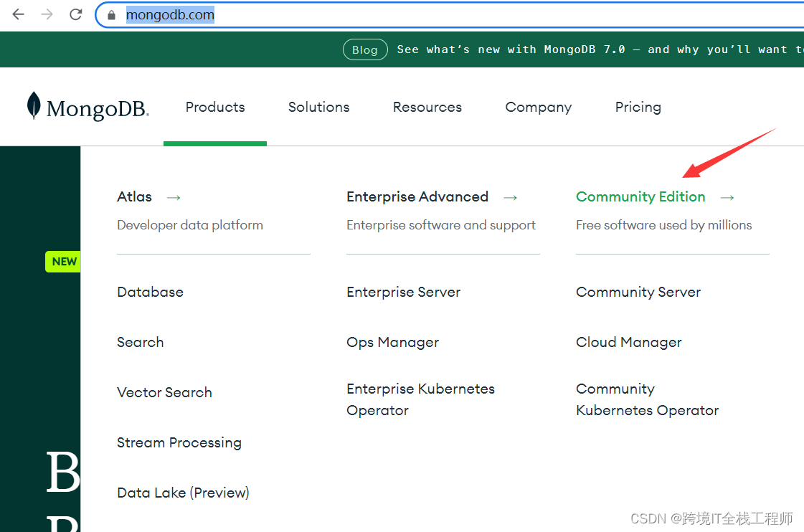Click the padlock site info icon
This screenshot has width=804, height=532.
(111, 15)
